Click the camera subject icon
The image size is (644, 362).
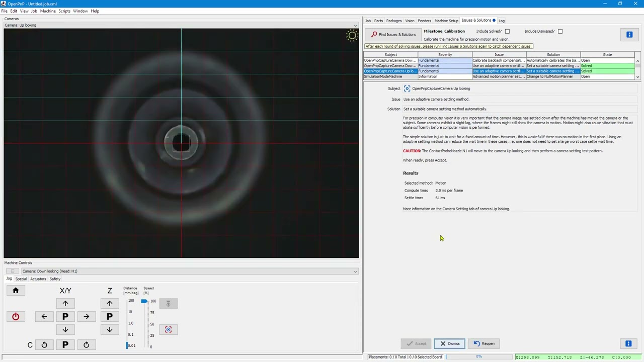tap(407, 88)
